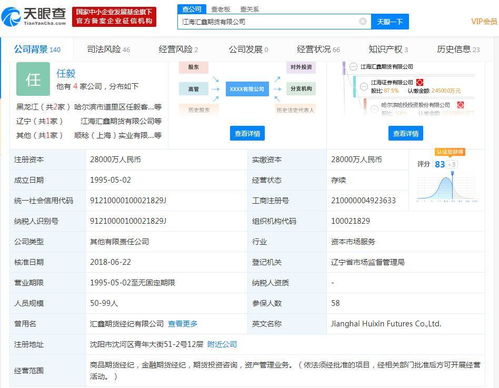The image size is (499, 388).
Task: Select the former name 汇鑫期货经纪有限公司
Action: pyautogui.click(x=127, y=324)
